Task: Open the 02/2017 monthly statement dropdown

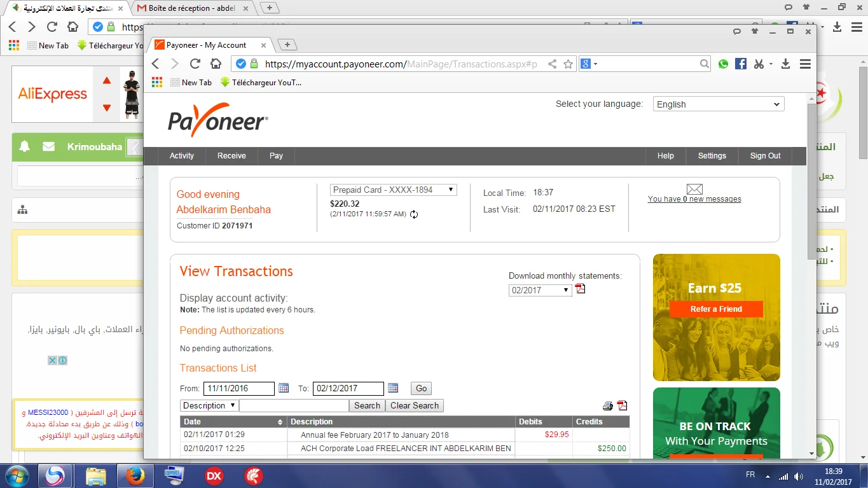Action: click(x=540, y=290)
